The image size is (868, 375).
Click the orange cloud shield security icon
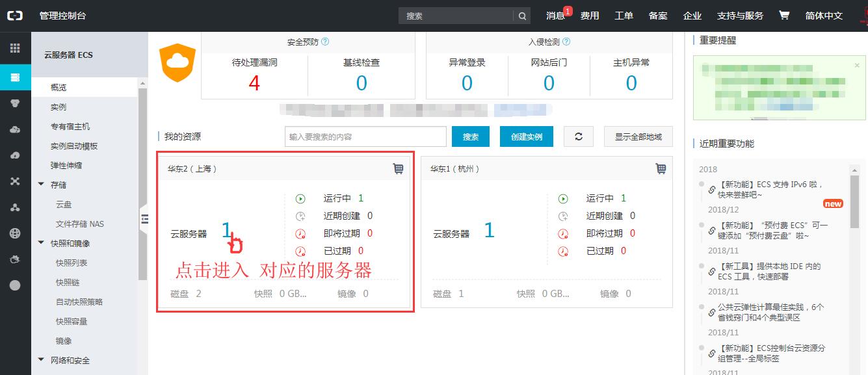[178, 63]
